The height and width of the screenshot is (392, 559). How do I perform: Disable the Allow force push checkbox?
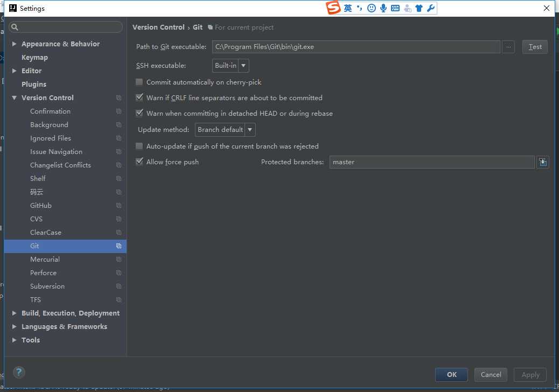point(139,162)
